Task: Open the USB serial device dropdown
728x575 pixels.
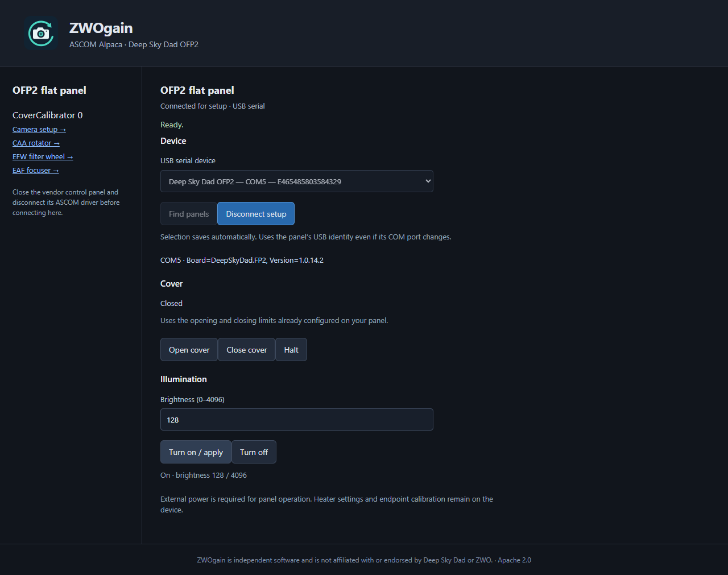Action: click(296, 181)
